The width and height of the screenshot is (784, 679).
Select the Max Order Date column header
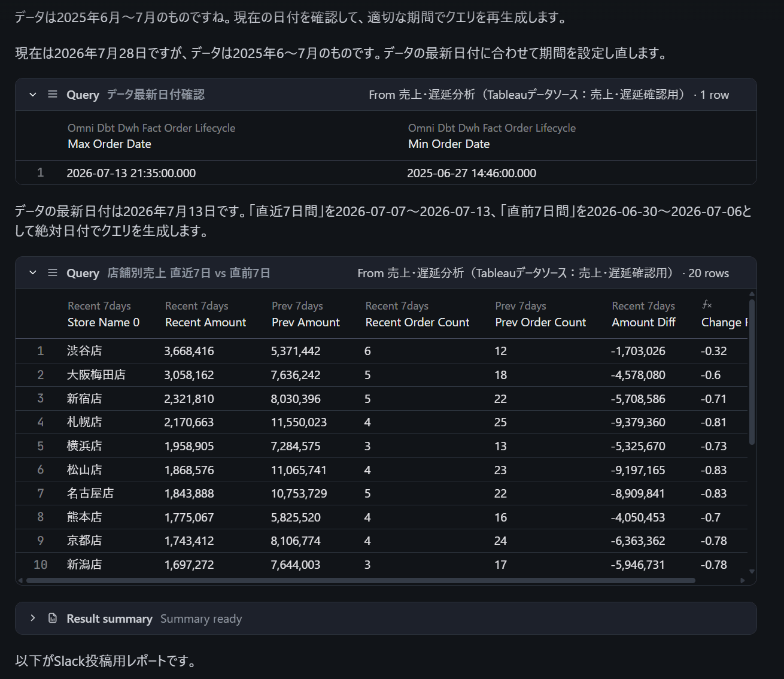[110, 144]
